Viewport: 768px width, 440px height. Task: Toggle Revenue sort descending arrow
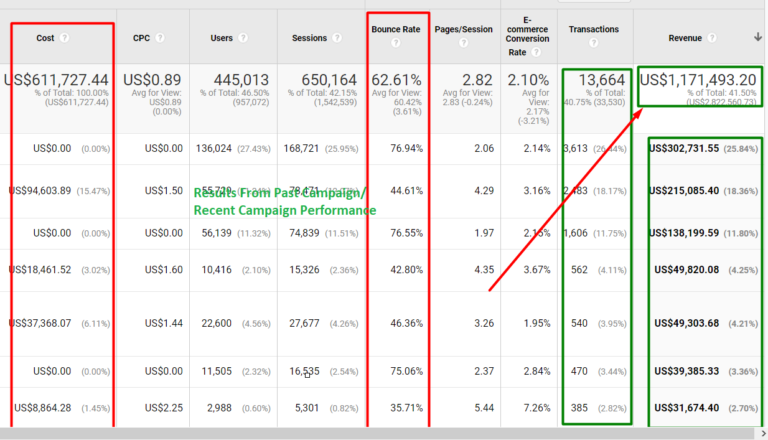click(x=758, y=37)
